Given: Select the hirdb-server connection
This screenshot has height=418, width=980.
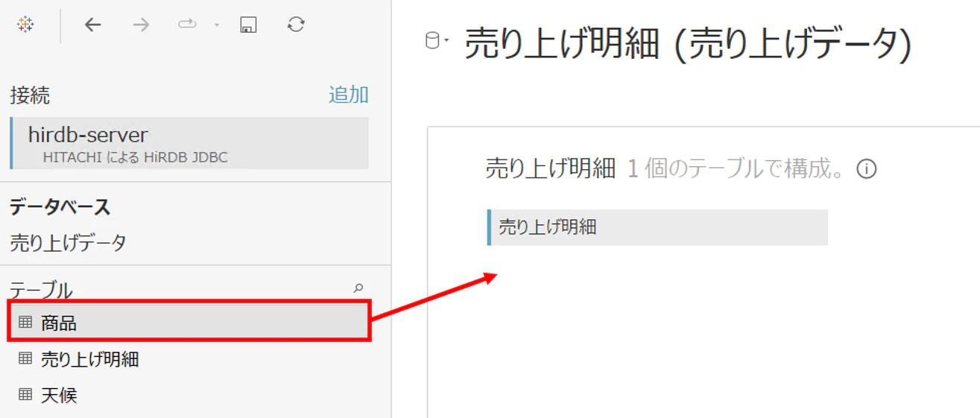Looking at the screenshot, I should [x=189, y=143].
